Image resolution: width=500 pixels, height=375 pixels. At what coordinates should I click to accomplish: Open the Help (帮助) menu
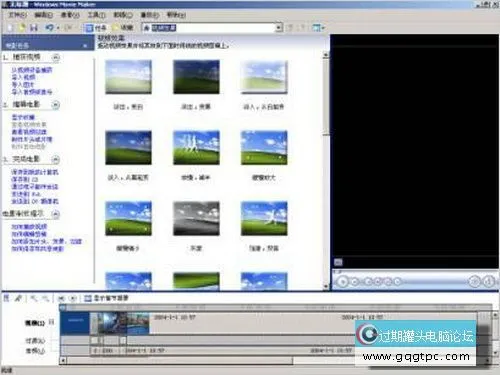point(176,15)
